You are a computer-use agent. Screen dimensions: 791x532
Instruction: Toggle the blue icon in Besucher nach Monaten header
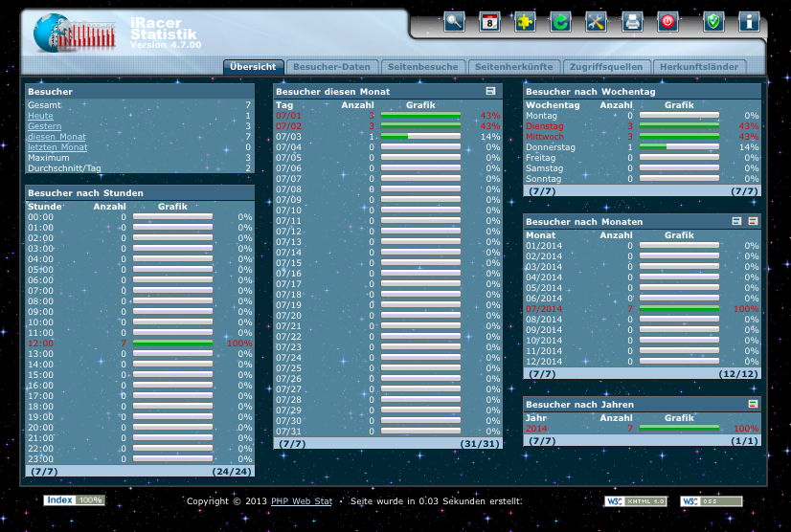[x=736, y=221]
